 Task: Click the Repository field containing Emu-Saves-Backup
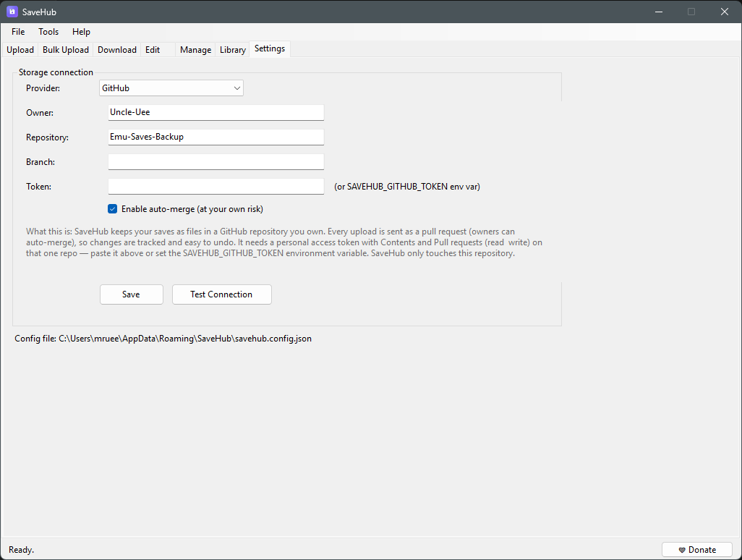click(x=216, y=137)
